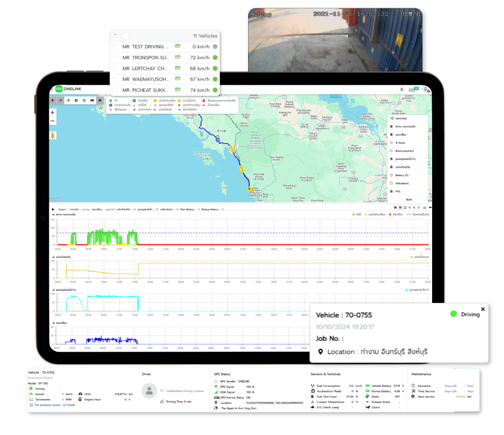Click the notification bell in the top bar
The image size is (504, 435).
tap(402, 90)
